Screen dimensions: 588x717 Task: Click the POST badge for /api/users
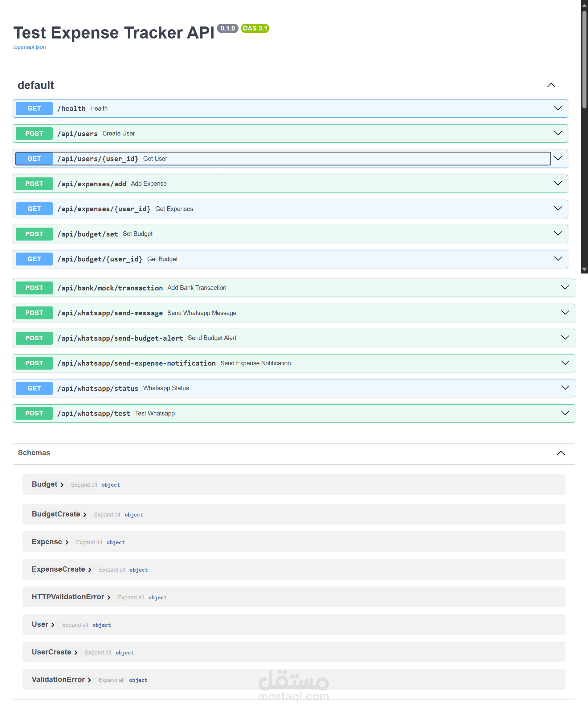[x=34, y=134]
